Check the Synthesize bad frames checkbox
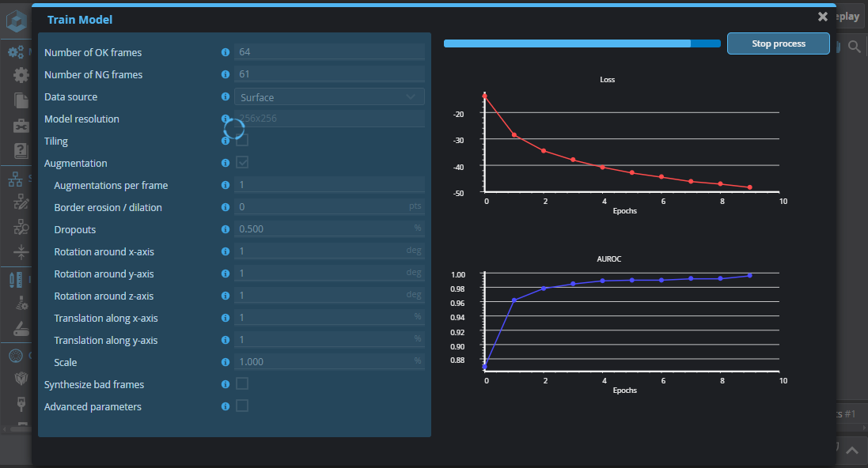The width and height of the screenshot is (868, 468). point(242,384)
